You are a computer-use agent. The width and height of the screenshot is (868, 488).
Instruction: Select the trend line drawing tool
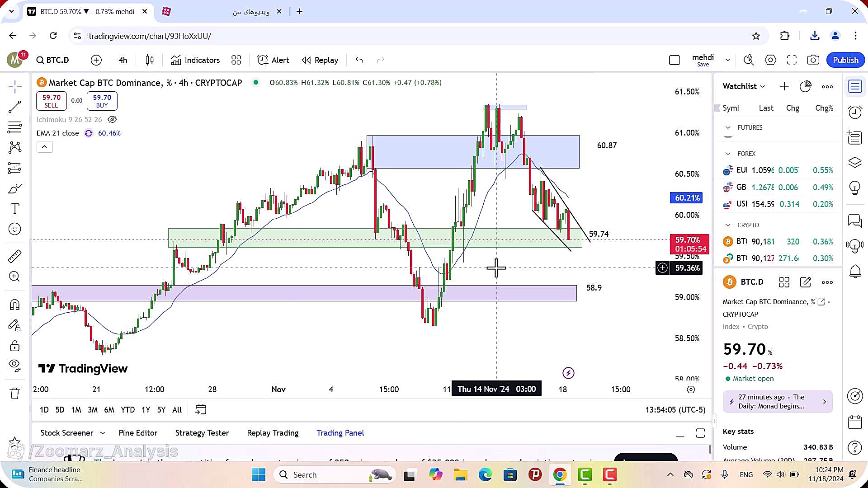(x=15, y=107)
